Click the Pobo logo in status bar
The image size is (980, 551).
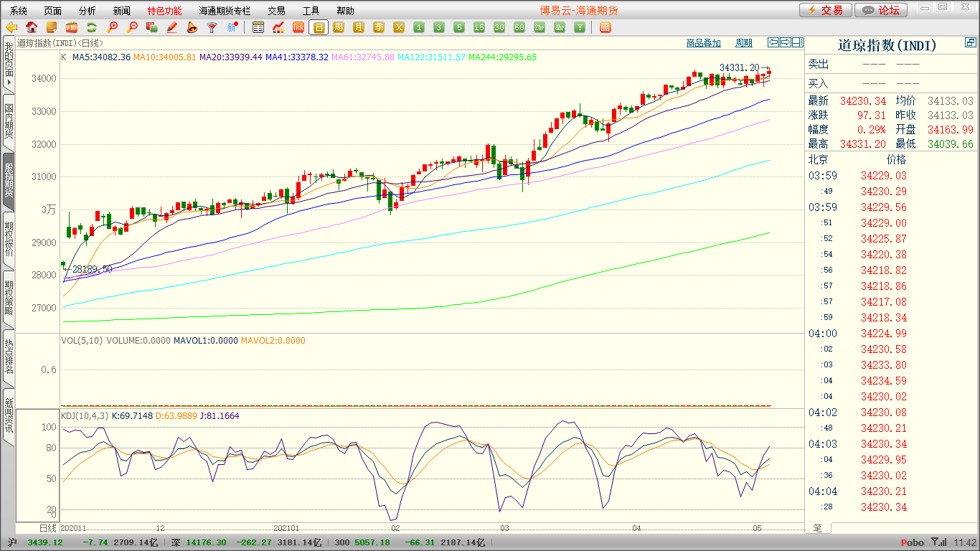coord(913,543)
